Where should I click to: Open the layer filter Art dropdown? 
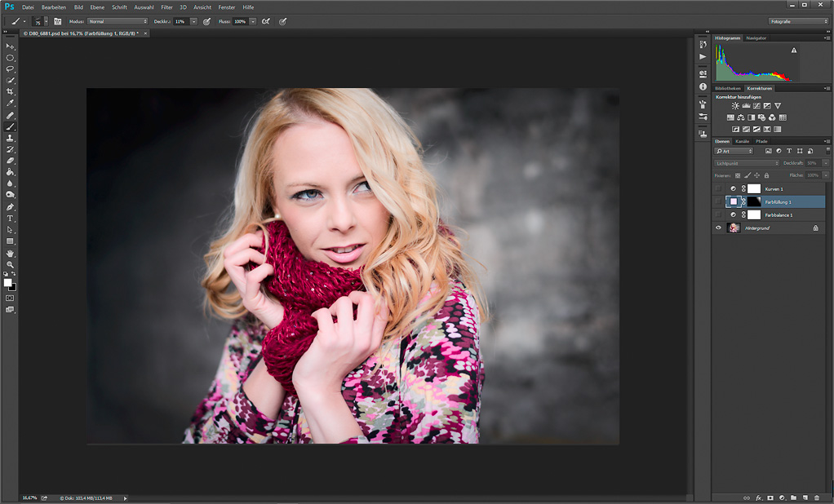point(734,151)
